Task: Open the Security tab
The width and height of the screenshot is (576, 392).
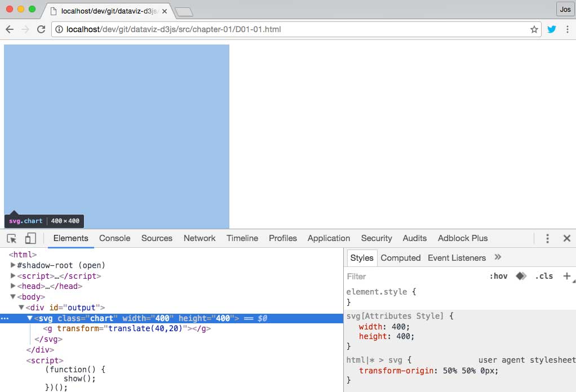Action: 376,239
